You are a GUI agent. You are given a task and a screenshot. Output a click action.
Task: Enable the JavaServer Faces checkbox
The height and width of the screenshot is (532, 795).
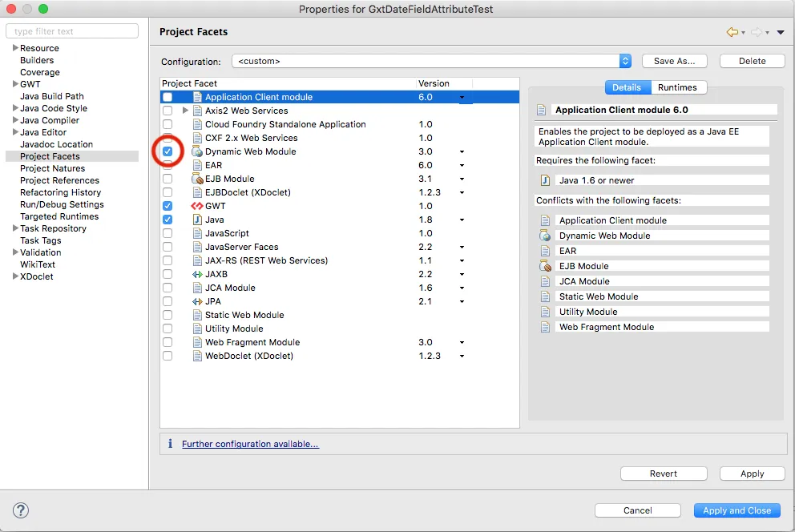(167, 247)
